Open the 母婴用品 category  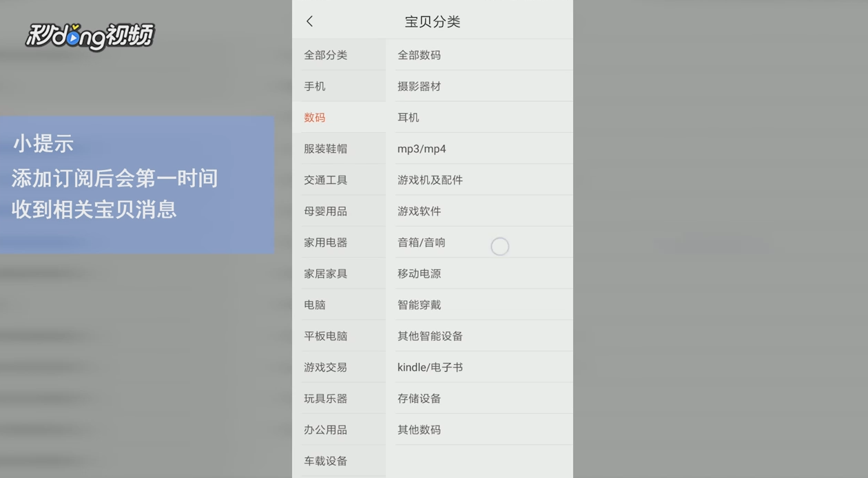324,211
